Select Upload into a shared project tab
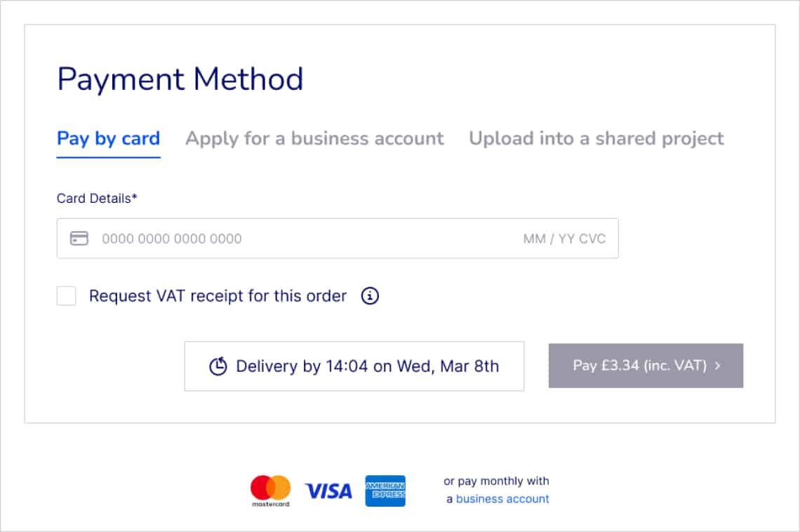Screen dimensions: 800x532 596,138
